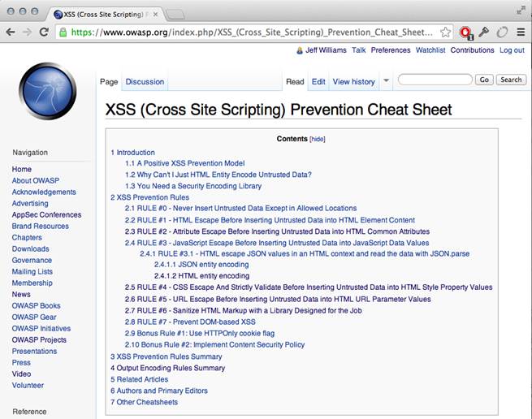Image resolution: width=532 pixels, height=419 pixels.
Task: Open the View history tab
Action: coord(353,82)
